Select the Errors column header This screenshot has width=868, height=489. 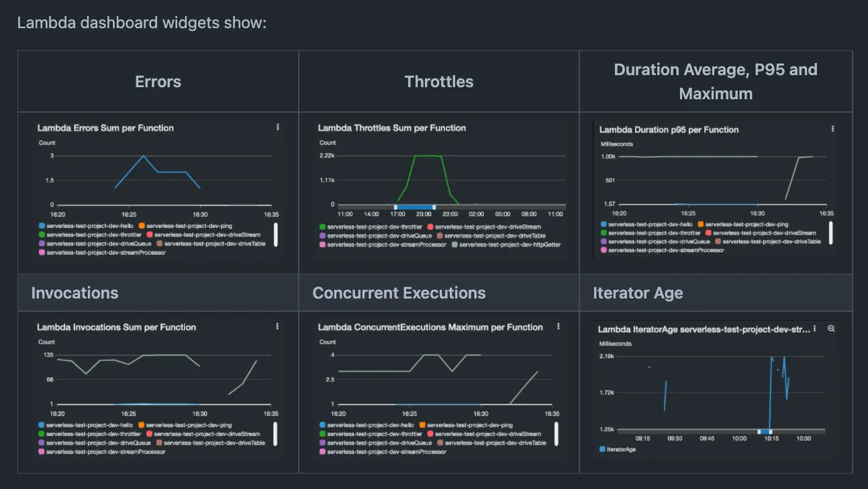click(157, 81)
